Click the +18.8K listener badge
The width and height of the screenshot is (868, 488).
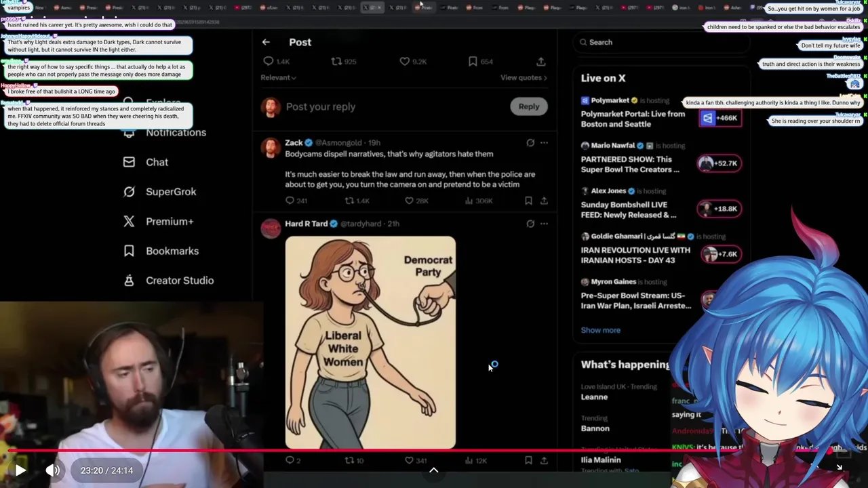pos(719,209)
